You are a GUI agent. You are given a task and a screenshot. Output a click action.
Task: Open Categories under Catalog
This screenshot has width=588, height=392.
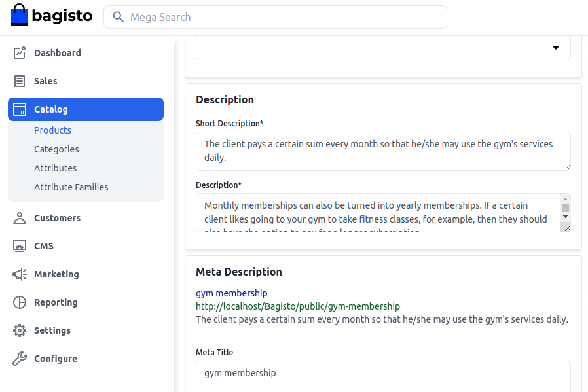56,149
